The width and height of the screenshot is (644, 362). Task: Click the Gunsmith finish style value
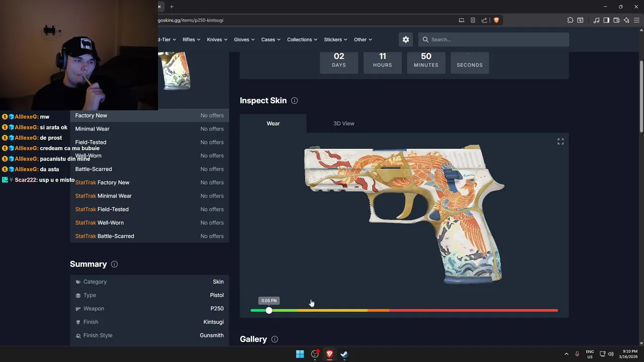coord(211,335)
